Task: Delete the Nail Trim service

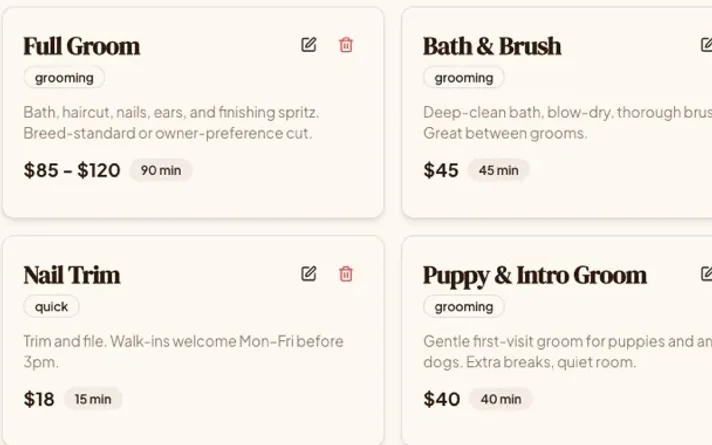Action: coord(346,274)
